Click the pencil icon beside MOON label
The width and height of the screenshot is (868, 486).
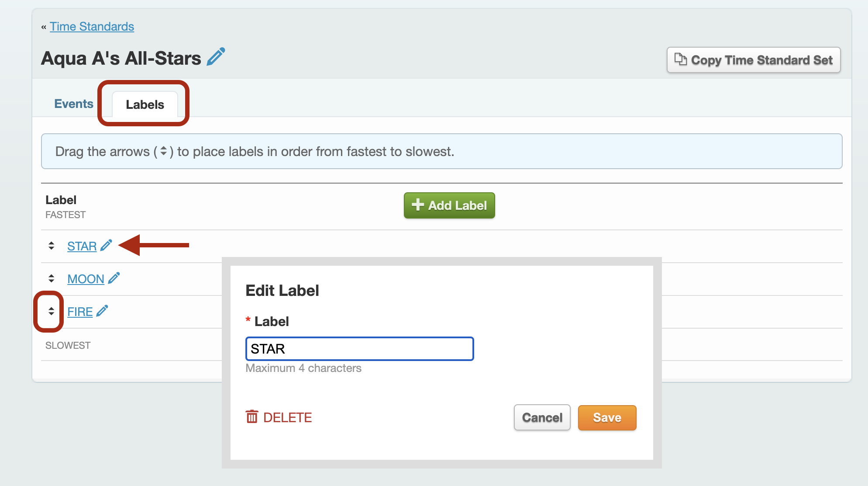click(114, 278)
